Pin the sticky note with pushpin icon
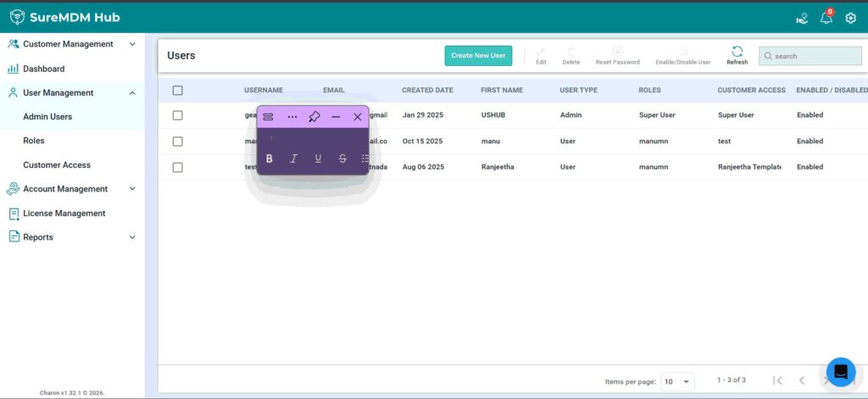This screenshot has height=399, width=868. coord(314,117)
